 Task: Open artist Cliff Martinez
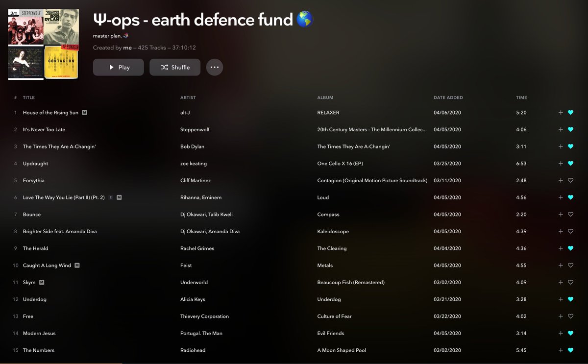[x=196, y=181]
